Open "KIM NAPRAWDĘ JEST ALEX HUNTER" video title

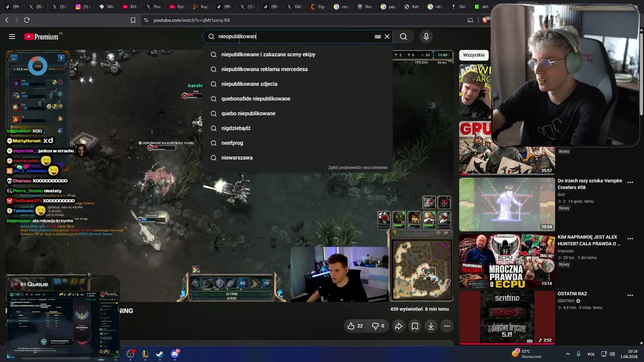tap(589, 240)
